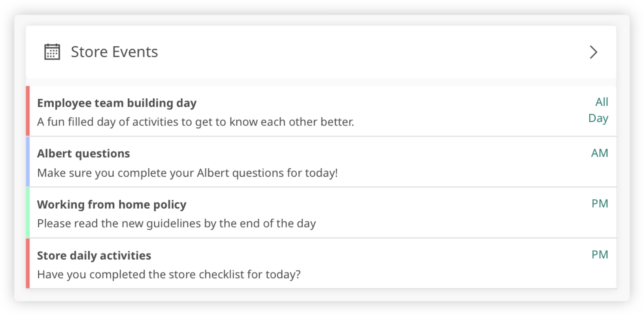
Task: Click the Store Events calendar icon
Action: [52, 52]
